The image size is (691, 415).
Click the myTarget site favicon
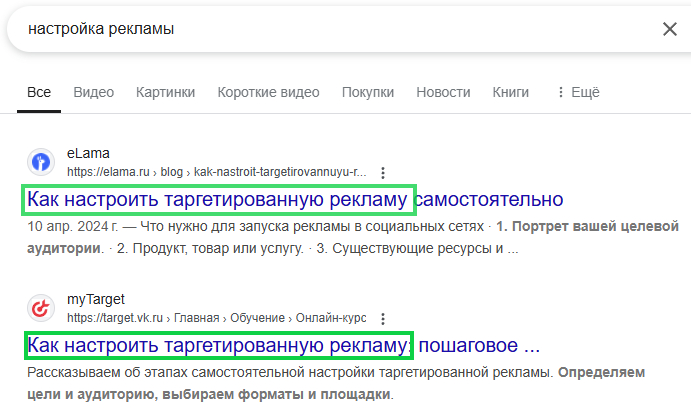pyautogui.click(x=41, y=308)
